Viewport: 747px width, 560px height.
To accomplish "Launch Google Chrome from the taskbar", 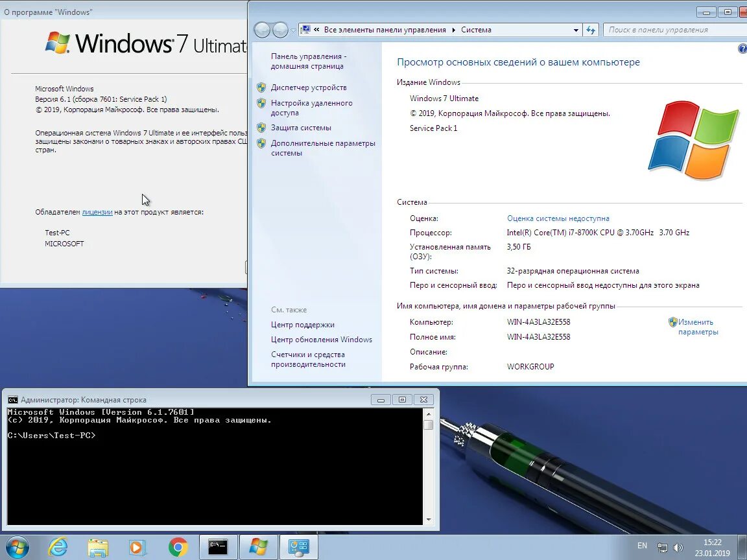I will point(178,547).
